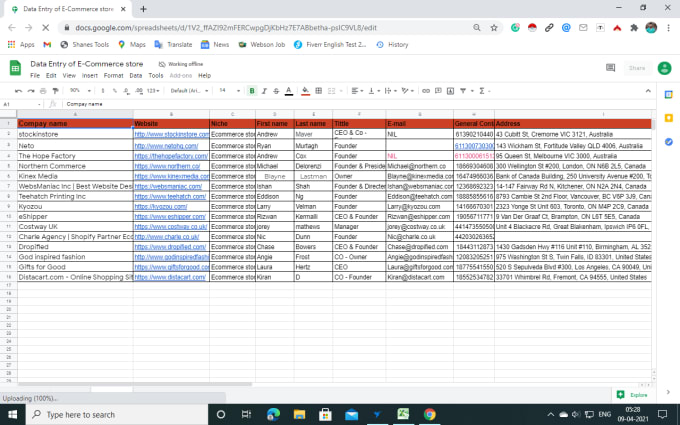680x425 pixels.
Task: Toggle bold formatting
Action: 252,91
